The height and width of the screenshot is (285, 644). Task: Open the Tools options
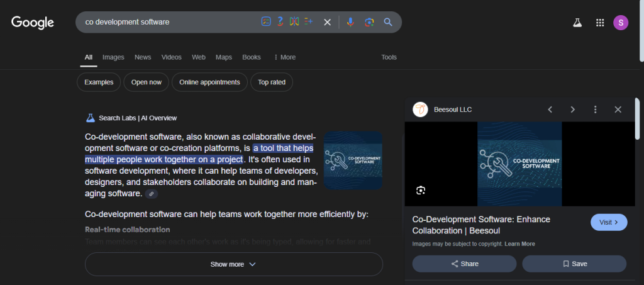pyautogui.click(x=389, y=57)
